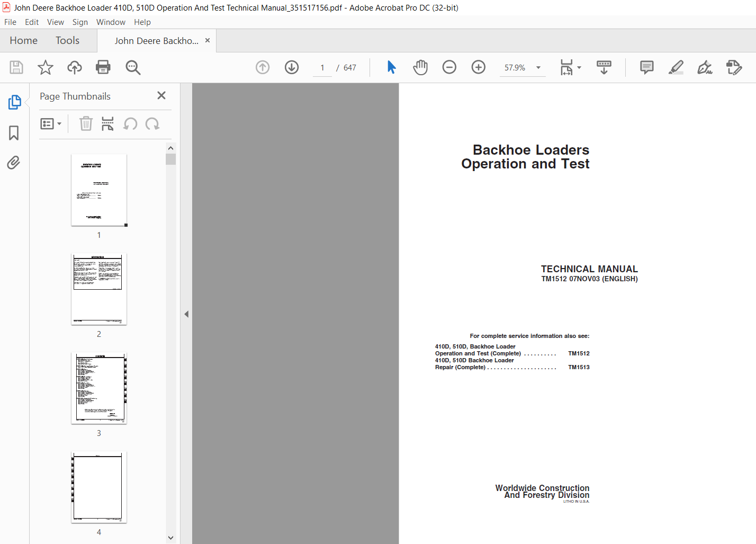
Task: Click the page number input field
Action: click(322, 68)
